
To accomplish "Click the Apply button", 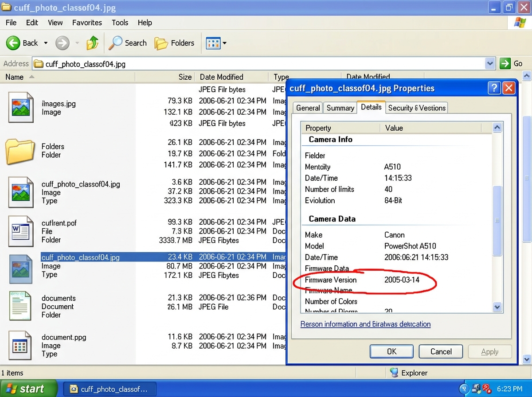I will click(490, 351).
